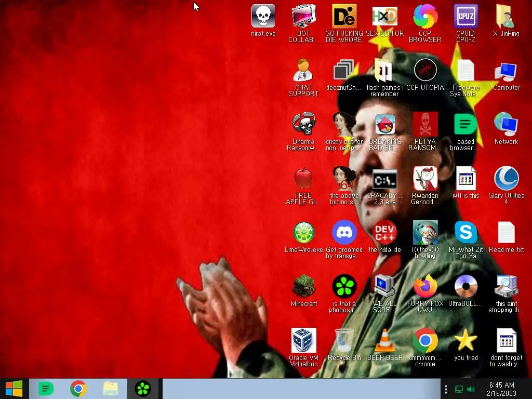
Task: Open 'the hilda ide' Dev-C++ icon
Action: pos(384,232)
